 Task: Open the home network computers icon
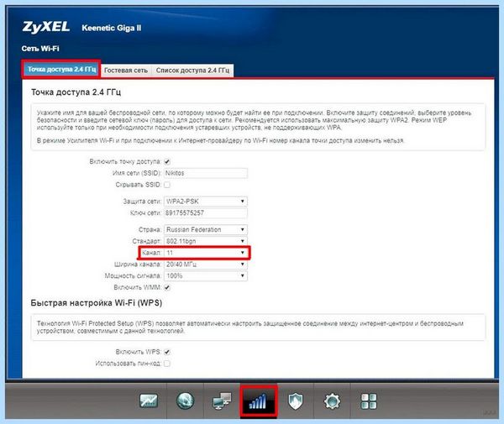[x=222, y=400]
